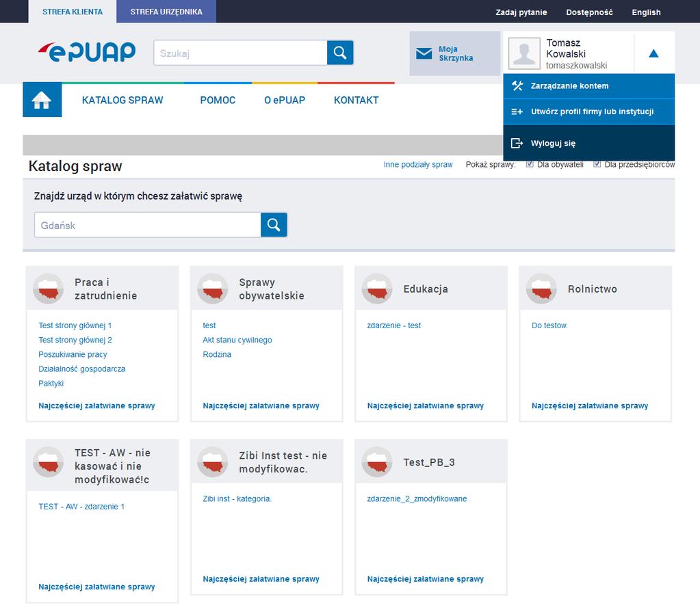Image resolution: width=700 pixels, height=614 pixels.
Task: Switch to the STREFA KLIENTA tab
Action: [73, 12]
